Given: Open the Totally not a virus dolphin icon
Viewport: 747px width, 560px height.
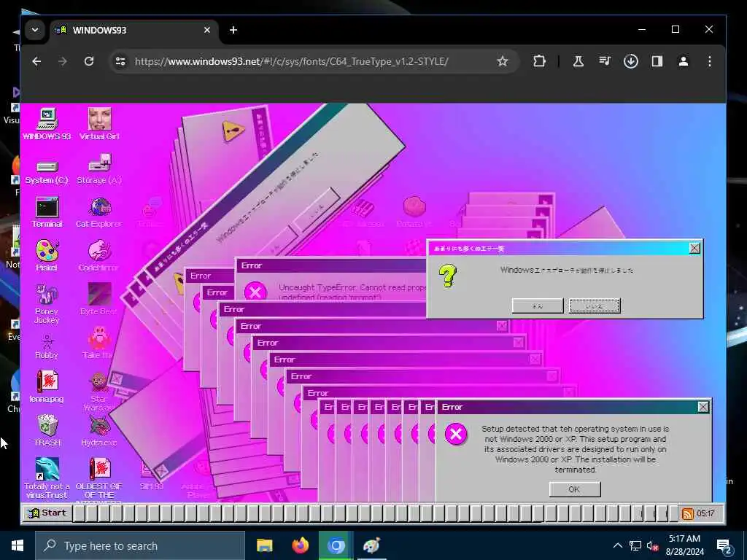Looking at the screenshot, I should [x=47, y=478].
